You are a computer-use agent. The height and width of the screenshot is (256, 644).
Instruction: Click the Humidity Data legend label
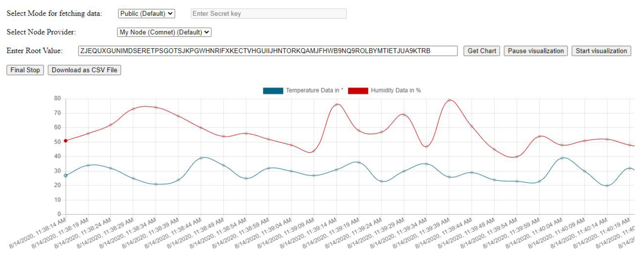tap(395, 90)
